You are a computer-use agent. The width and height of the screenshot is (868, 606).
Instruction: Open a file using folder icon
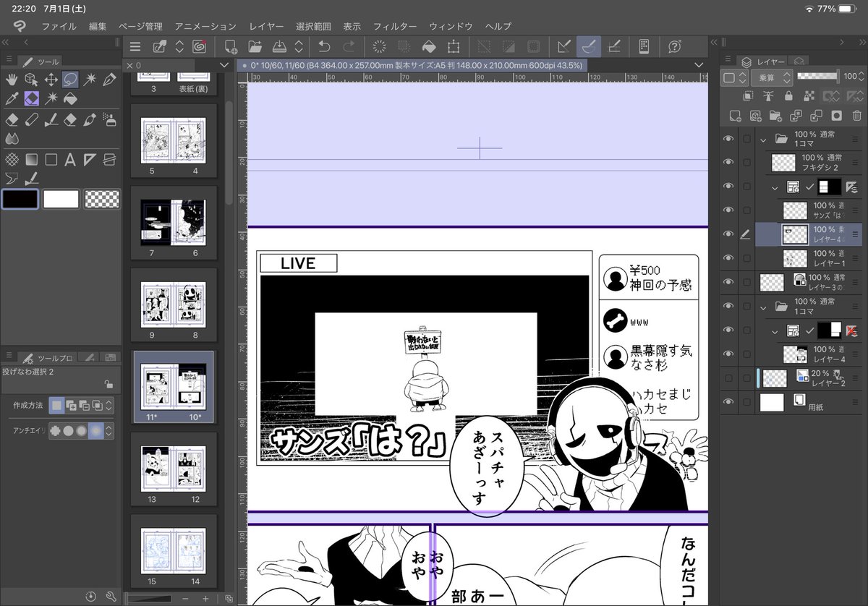[x=255, y=47]
